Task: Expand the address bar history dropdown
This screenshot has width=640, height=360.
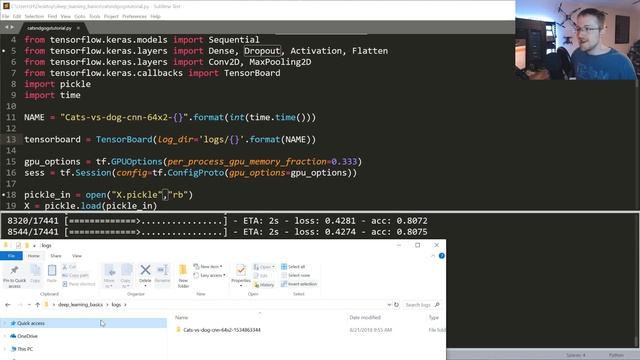Action: [x=389, y=305]
